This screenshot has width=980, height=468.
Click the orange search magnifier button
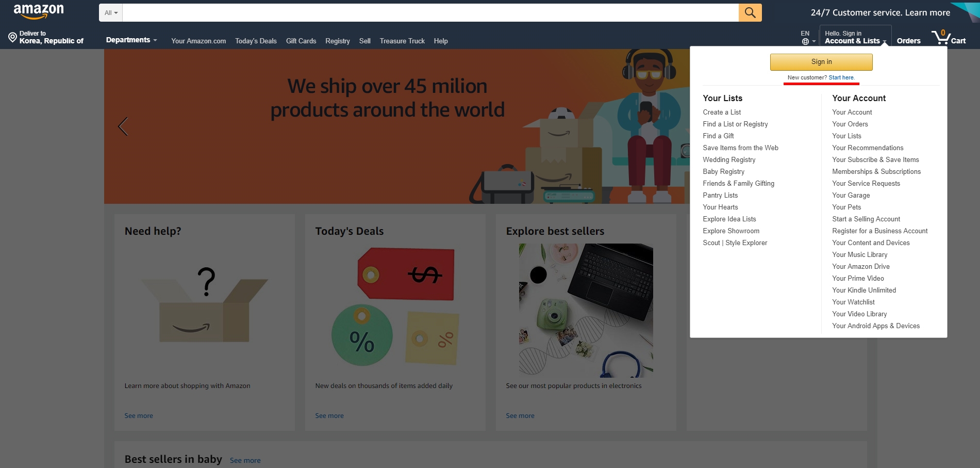[x=750, y=13]
